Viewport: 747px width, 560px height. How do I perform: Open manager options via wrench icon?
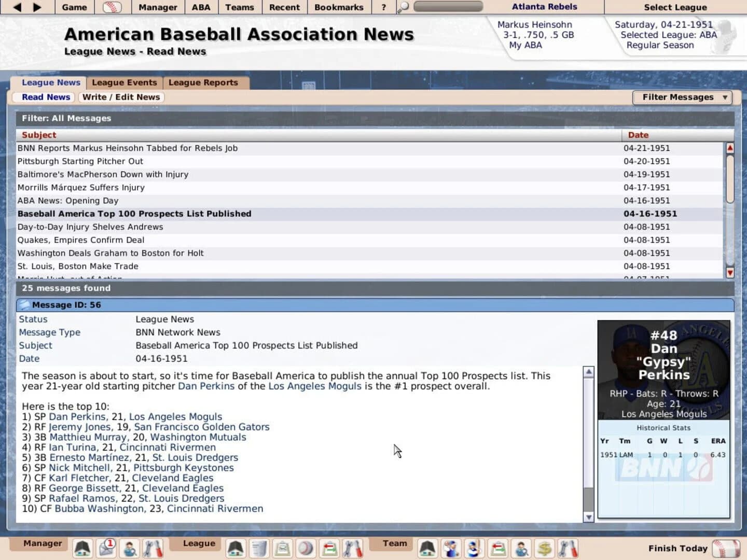point(153,548)
